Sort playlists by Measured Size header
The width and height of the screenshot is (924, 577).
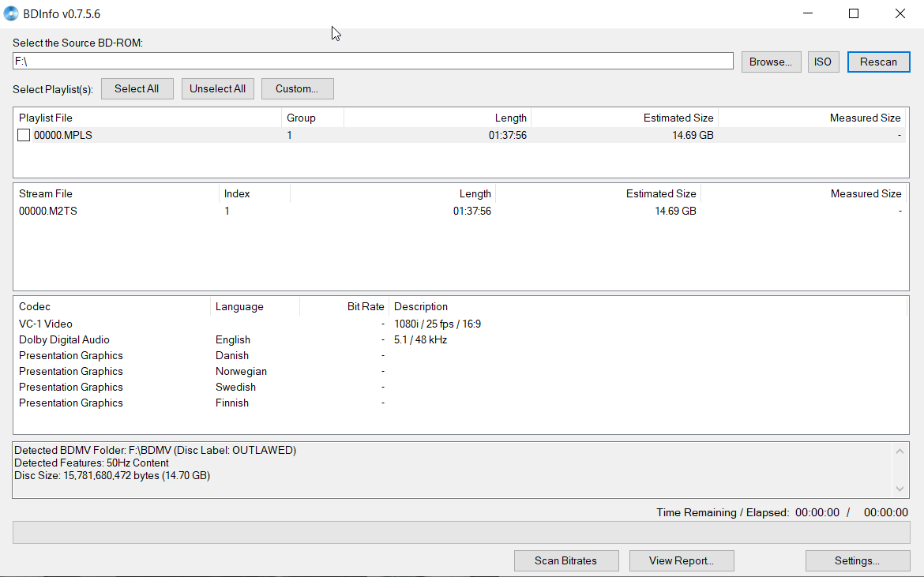pyautogui.click(x=812, y=118)
